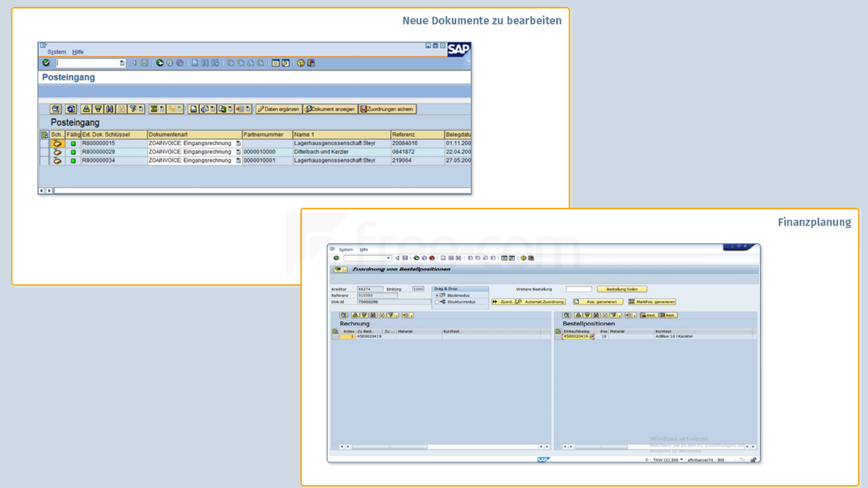This screenshot has width=868, height=488.
Task: Click MarkPos. generieren button
Action: click(x=652, y=301)
